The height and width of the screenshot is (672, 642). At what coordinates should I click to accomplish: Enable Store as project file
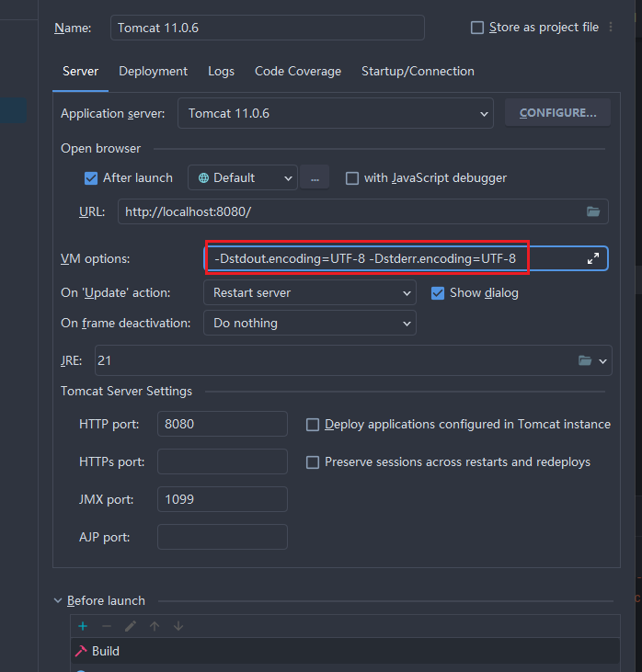pos(477,28)
